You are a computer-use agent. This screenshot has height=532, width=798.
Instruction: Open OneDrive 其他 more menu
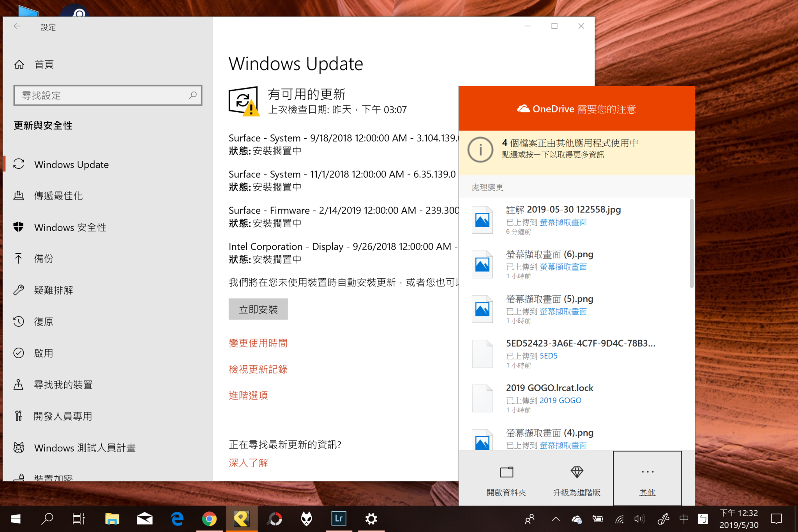pos(647,479)
